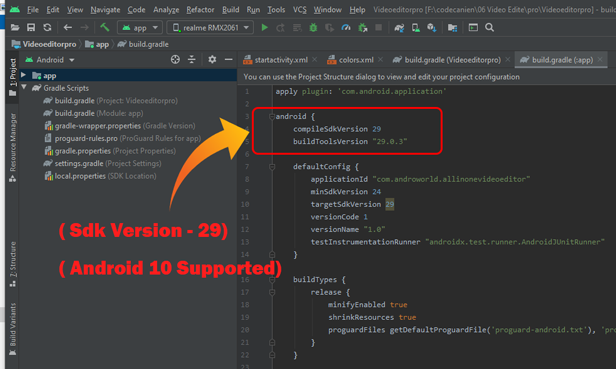Close the colors.xml tab
The image size is (616, 369).
[x=380, y=59]
